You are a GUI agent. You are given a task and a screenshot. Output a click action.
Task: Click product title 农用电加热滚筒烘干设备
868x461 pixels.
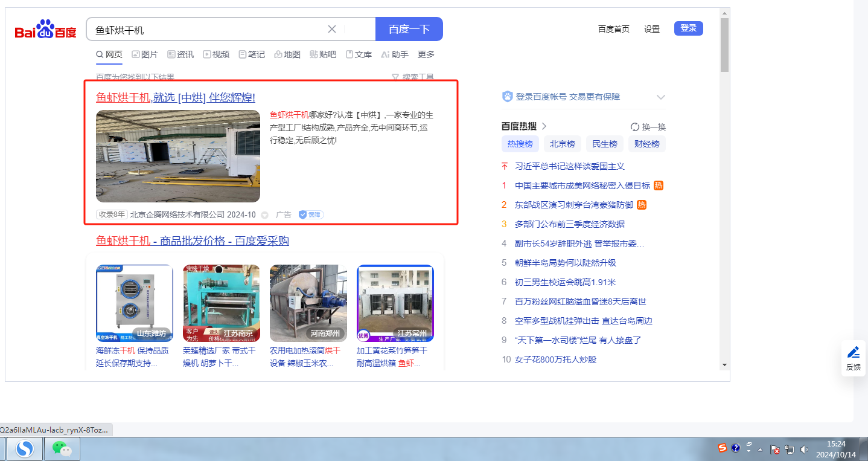[307, 356]
